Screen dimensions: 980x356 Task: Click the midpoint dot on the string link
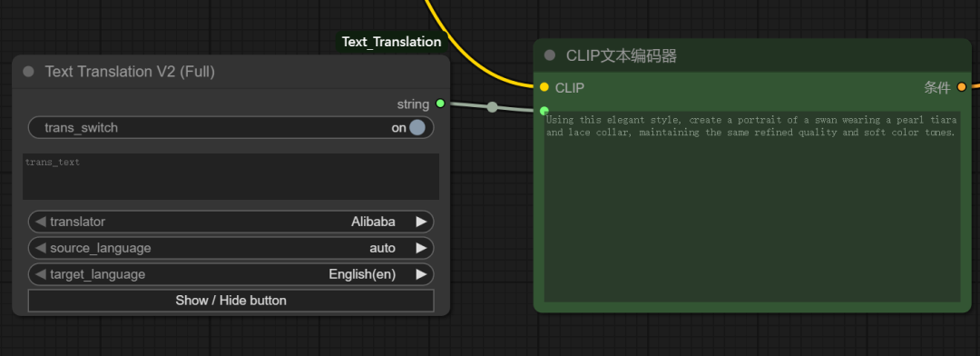(x=493, y=106)
